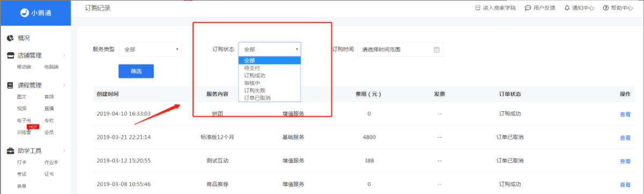Collapse the 订购状态 dropdown arrow
The height and width of the screenshot is (194, 644).
coord(297,49)
